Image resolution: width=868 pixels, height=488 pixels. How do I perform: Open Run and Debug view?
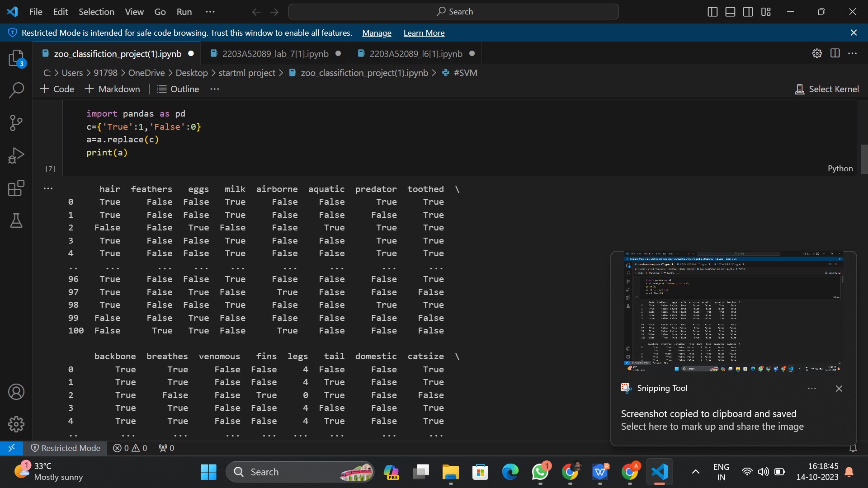tap(16, 155)
